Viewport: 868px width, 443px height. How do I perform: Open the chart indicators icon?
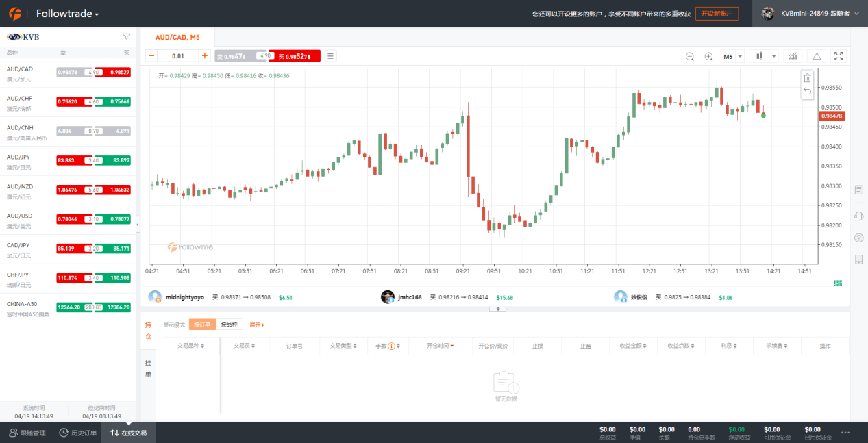[x=793, y=56]
